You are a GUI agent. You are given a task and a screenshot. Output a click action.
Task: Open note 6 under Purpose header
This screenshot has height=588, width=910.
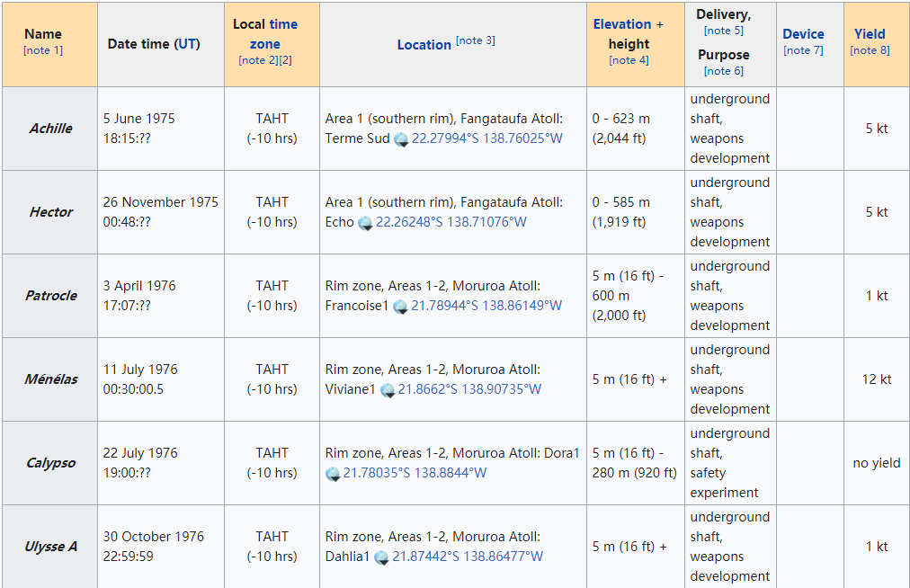click(723, 71)
